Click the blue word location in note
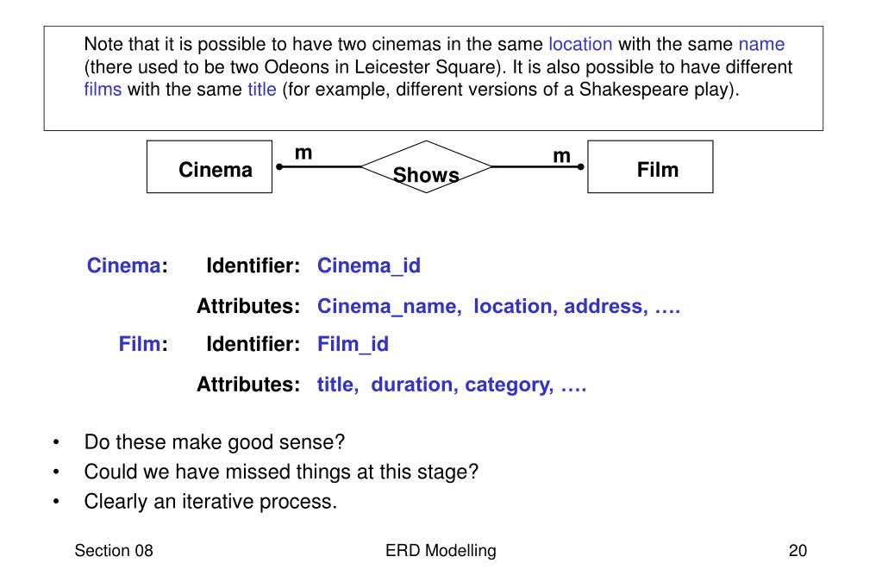This screenshot has width=882, height=588. click(580, 44)
